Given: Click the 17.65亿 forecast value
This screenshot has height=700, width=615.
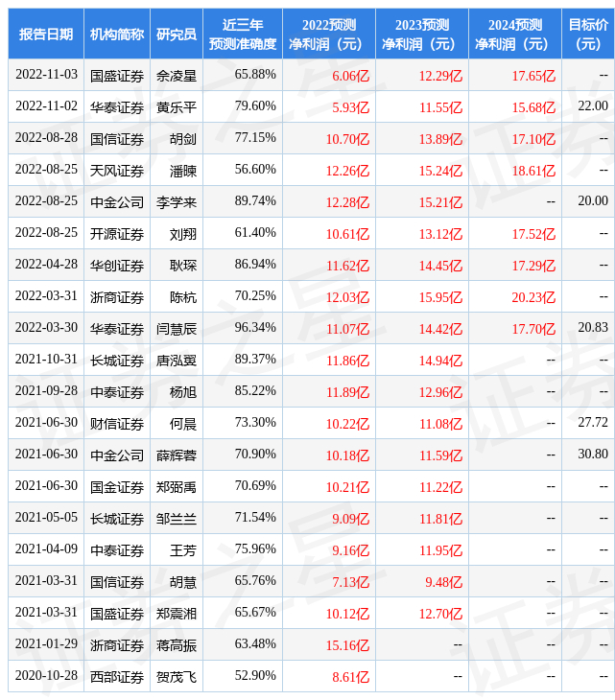Looking at the screenshot, I should click(x=533, y=76).
